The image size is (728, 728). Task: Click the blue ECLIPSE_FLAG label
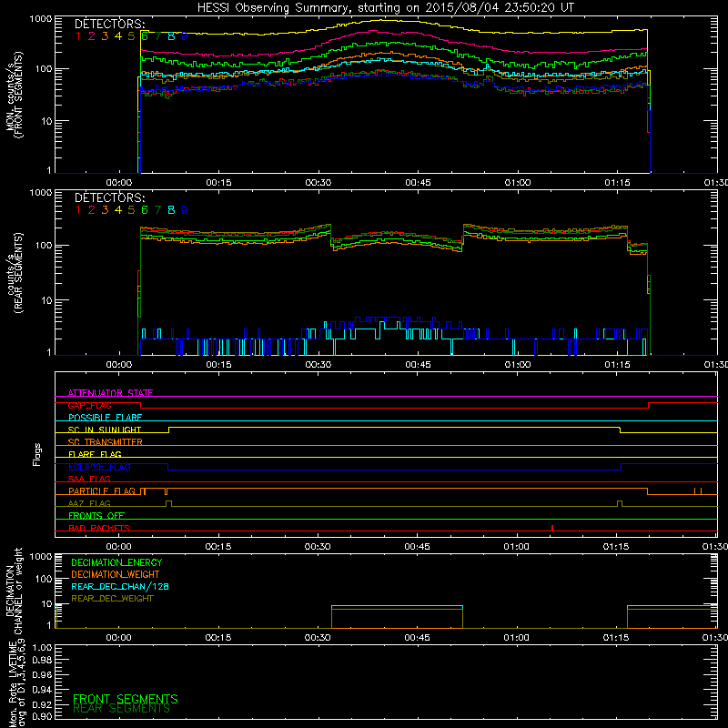tap(99, 467)
